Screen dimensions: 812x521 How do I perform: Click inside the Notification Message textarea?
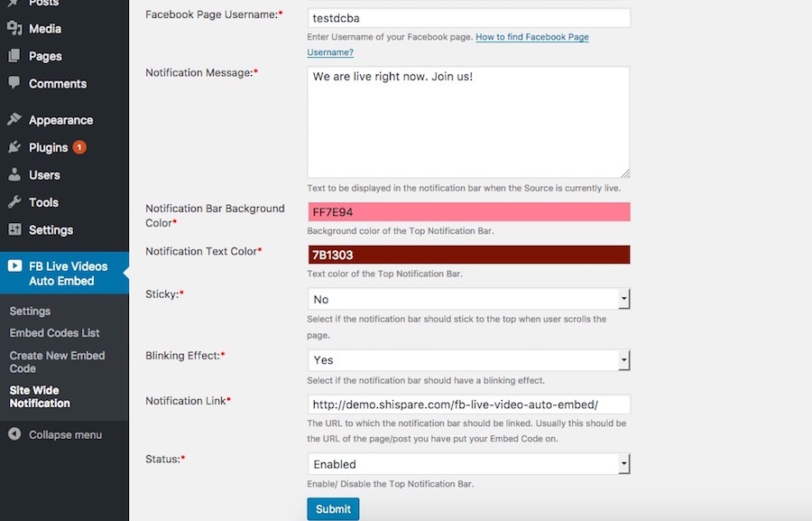(468, 122)
